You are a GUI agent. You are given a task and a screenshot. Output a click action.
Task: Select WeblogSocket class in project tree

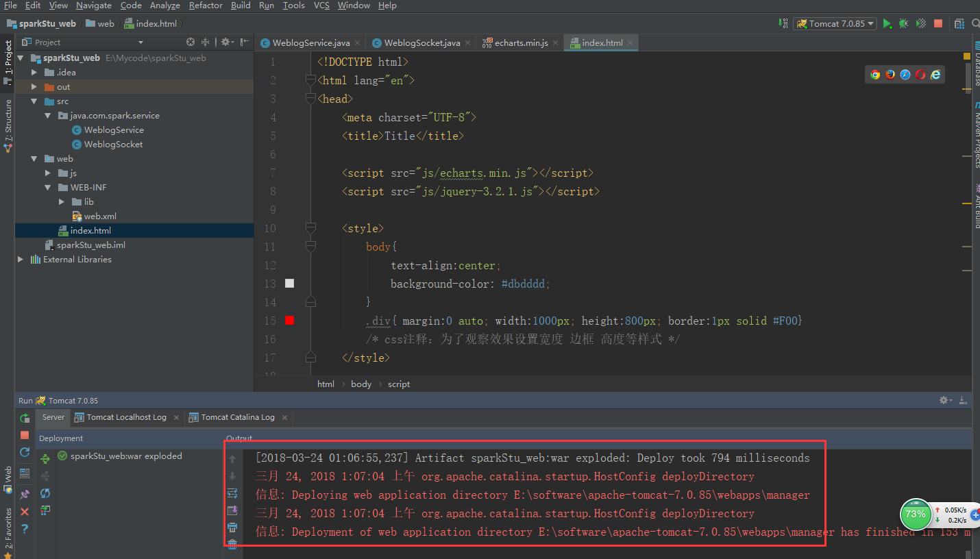coord(113,145)
